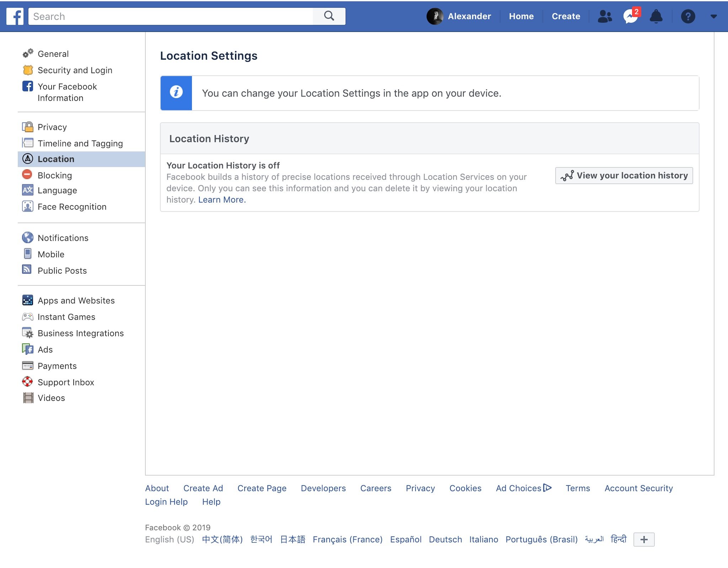Screen dimensions: 728x568
Task: Show more languages with plus button
Action: coord(644,539)
